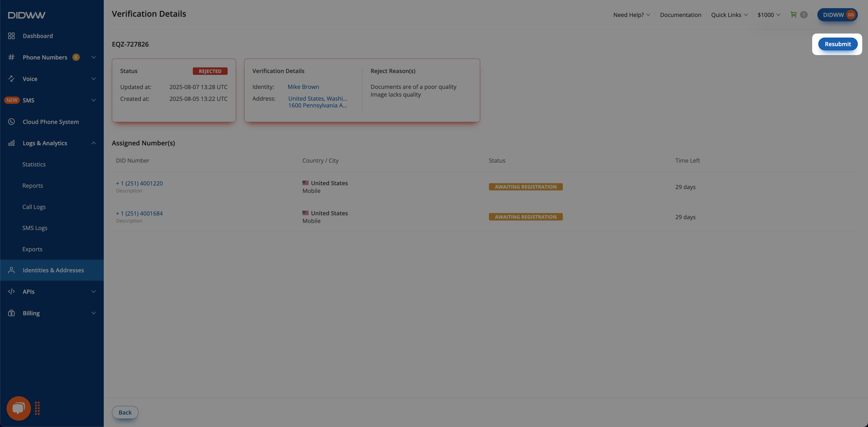Click the cart item count badge
The width and height of the screenshot is (868, 427).
804,14
